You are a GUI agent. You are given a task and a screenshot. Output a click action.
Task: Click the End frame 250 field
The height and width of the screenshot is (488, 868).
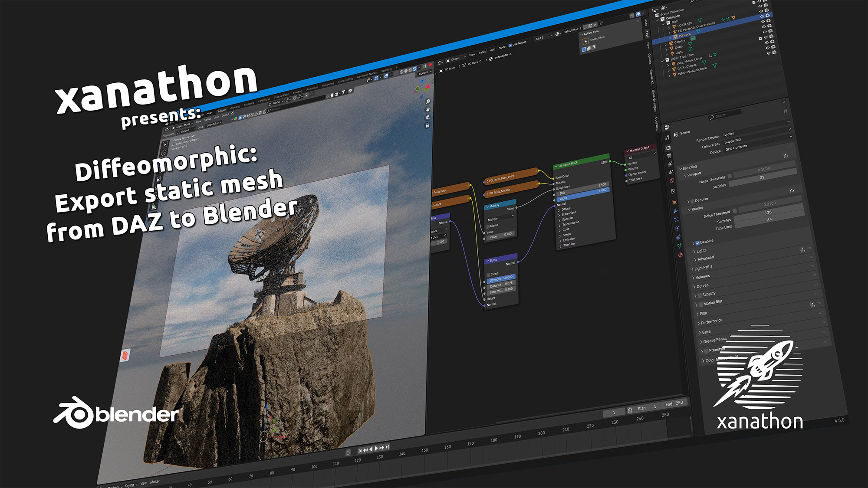coord(674,403)
